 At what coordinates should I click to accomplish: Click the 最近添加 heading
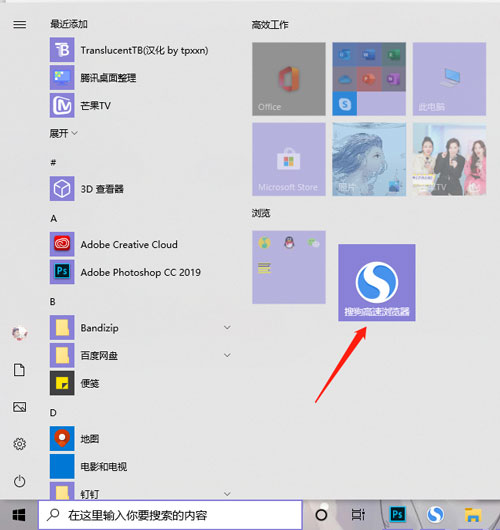tap(69, 24)
